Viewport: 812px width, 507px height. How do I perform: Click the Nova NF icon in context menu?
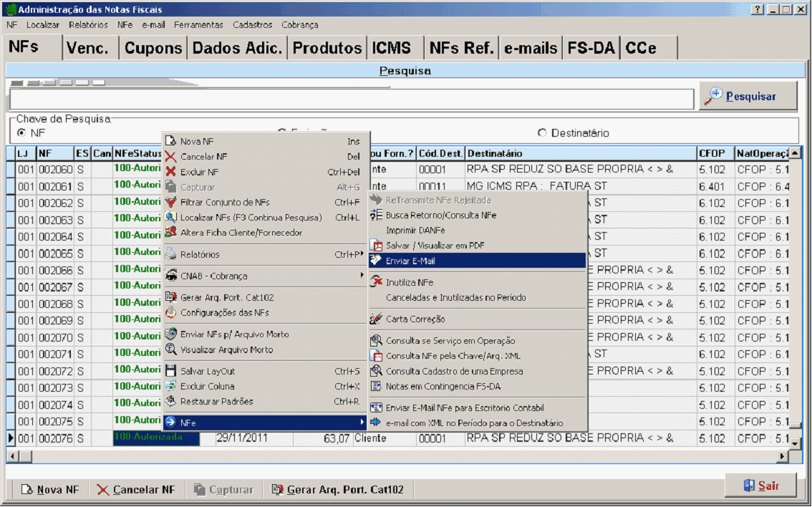pyautogui.click(x=170, y=142)
